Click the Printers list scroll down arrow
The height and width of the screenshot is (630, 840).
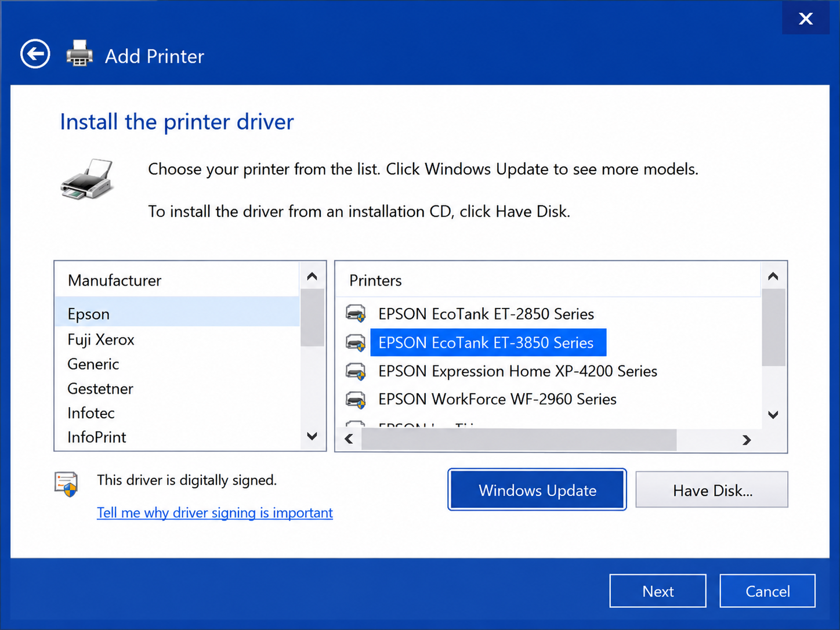(x=773, y=415)
